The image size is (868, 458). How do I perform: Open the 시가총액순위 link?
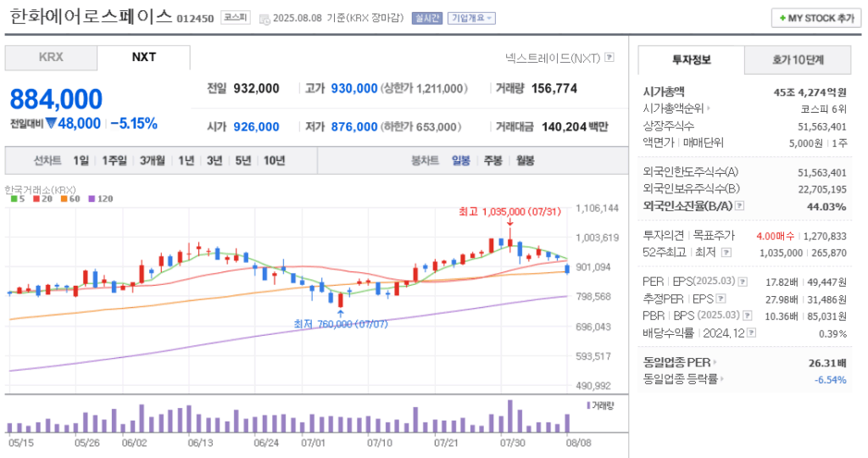(x=673, y=109)
